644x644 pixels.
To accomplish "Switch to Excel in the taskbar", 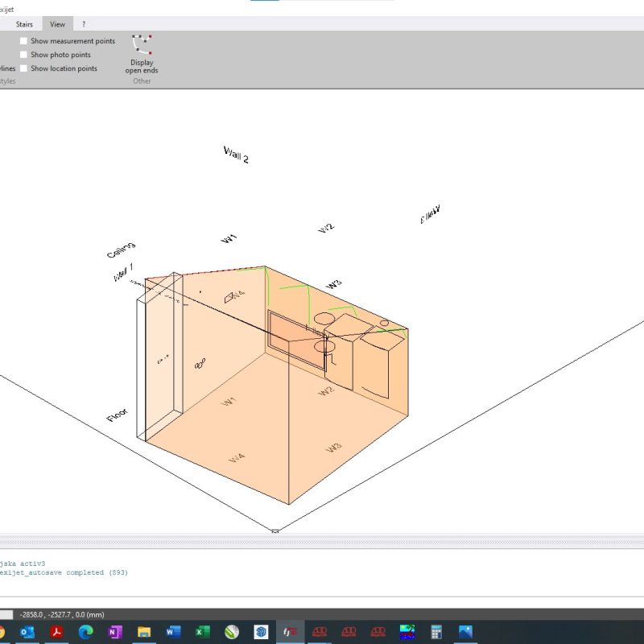I will [202, 632].
